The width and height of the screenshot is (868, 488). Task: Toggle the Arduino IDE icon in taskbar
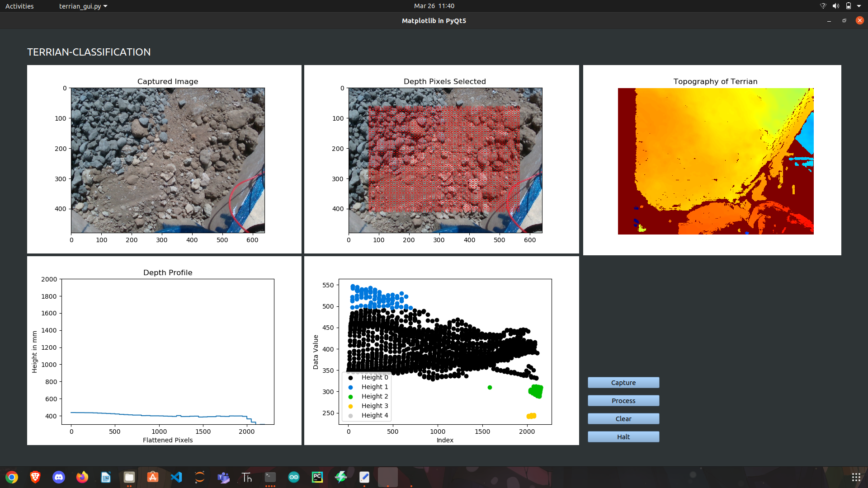tap(293, 477)
